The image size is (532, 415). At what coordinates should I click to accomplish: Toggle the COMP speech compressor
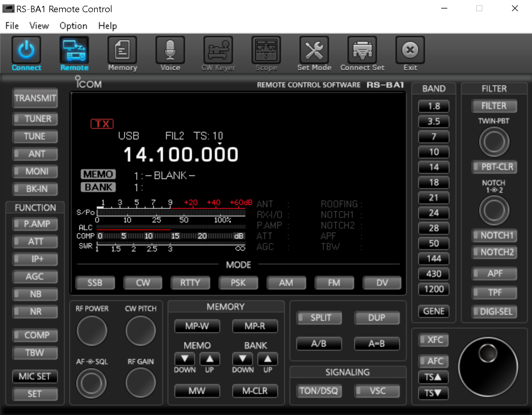coord(35,335)
